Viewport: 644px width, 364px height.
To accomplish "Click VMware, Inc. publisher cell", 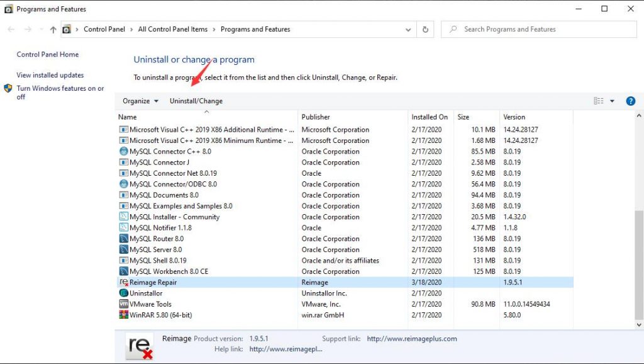I will (321, 304).
